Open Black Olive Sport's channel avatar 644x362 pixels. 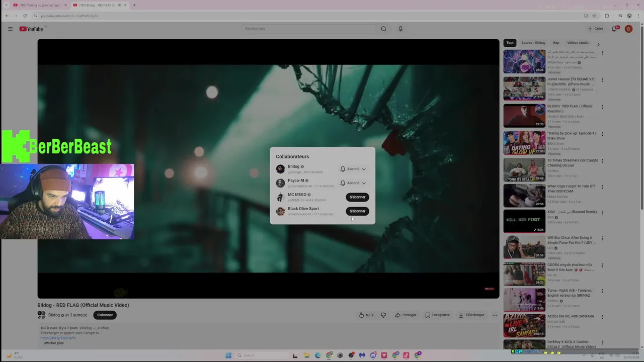point(280,211)
